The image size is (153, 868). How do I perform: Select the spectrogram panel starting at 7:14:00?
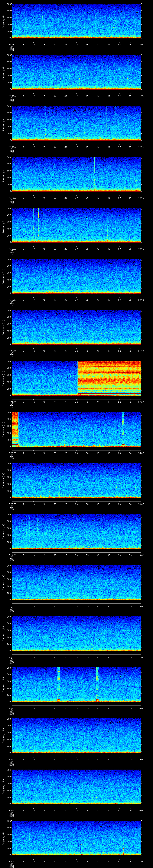click(77, 21)
